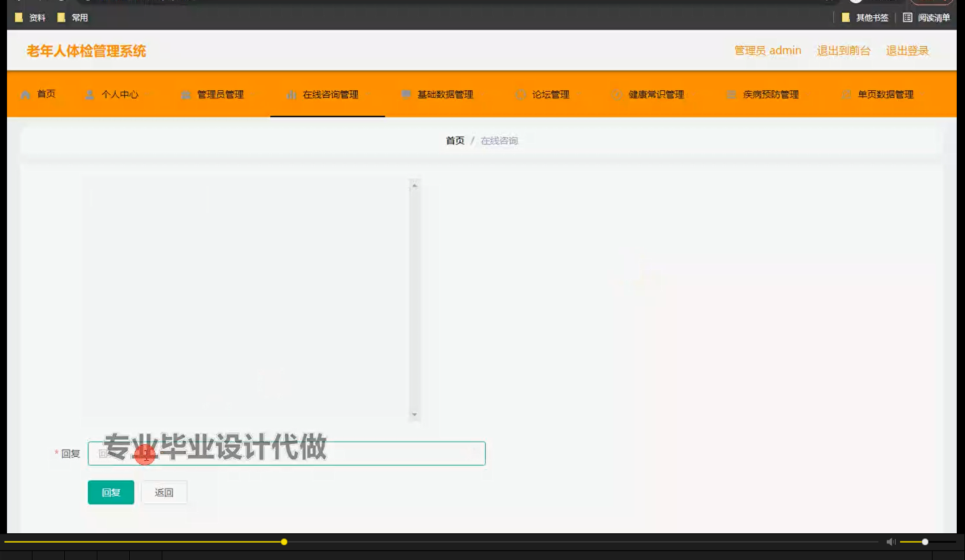Click the home icon beside 首页
This screenshot has height=560, width=965.
point(25,94)
